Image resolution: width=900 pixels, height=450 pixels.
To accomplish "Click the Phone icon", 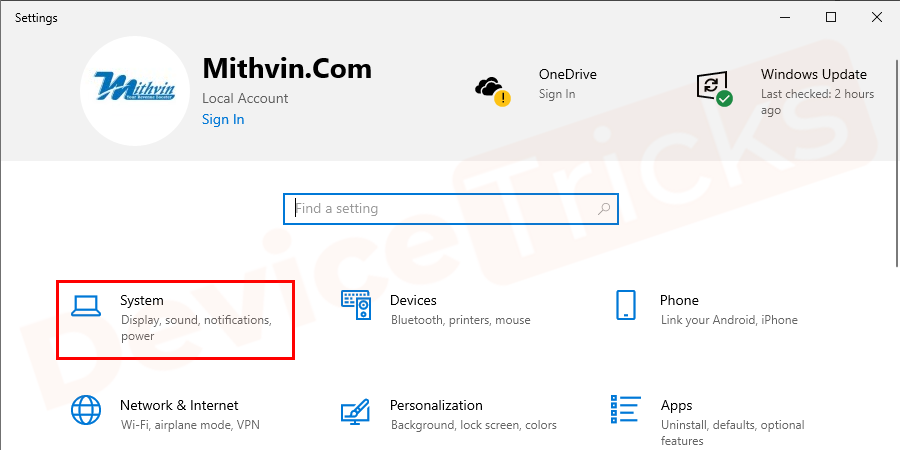I will coord(626,306).
